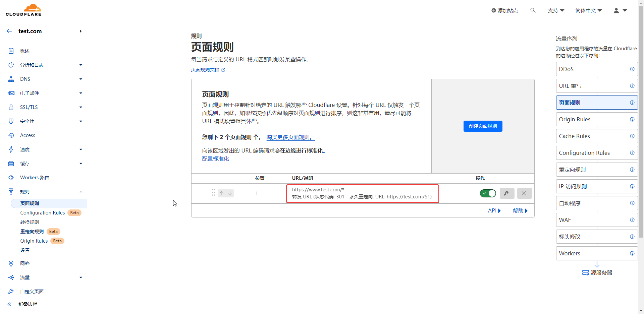Move rule 1 up with arrow
644x314 pixels.
[x=222, y=193]
